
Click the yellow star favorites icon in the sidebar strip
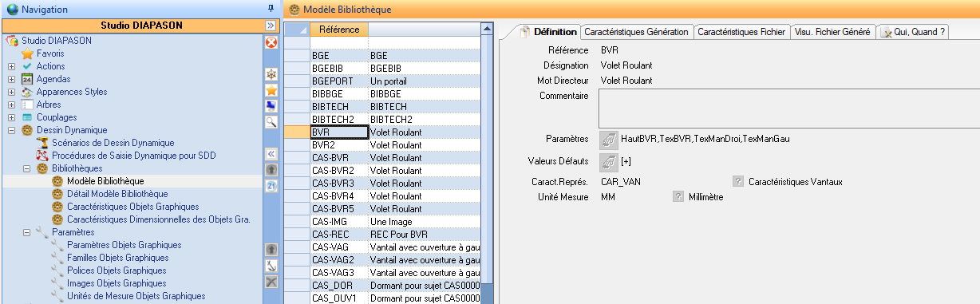[271, 90]
